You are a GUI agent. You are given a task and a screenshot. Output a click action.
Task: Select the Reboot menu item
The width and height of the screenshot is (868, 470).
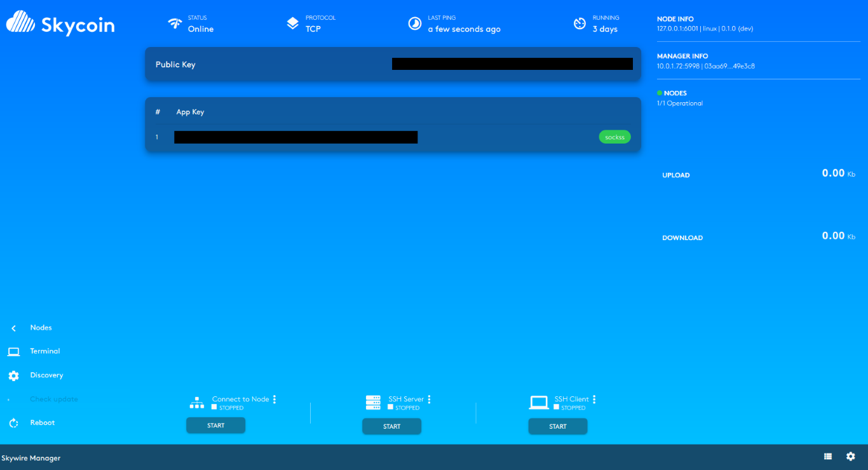coord(43,423)
